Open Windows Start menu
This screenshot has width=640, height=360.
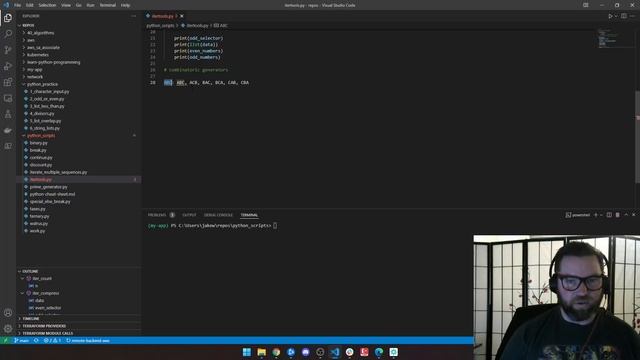pos(247,352)
